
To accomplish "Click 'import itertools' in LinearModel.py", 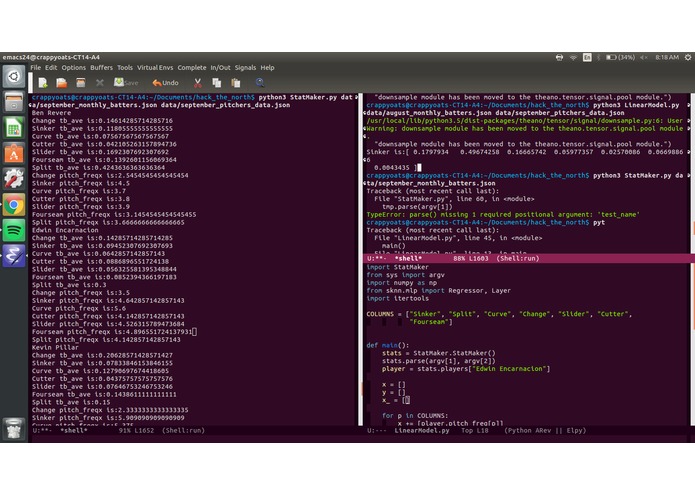I will [398, 298].
